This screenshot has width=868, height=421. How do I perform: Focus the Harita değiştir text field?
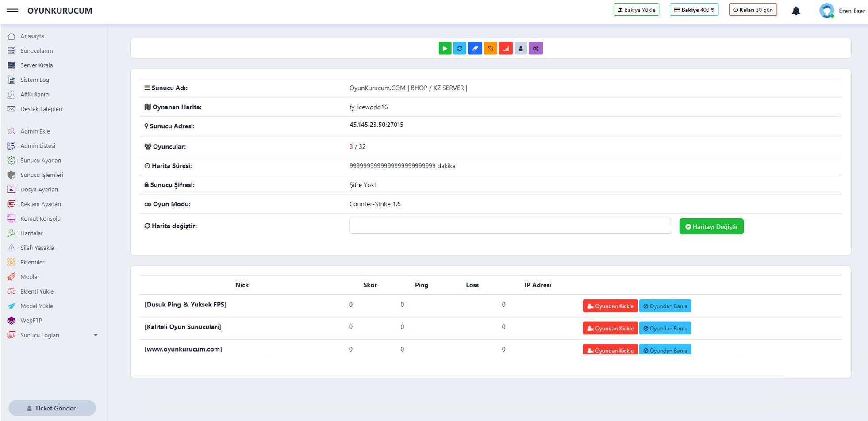tap(510, 226)
